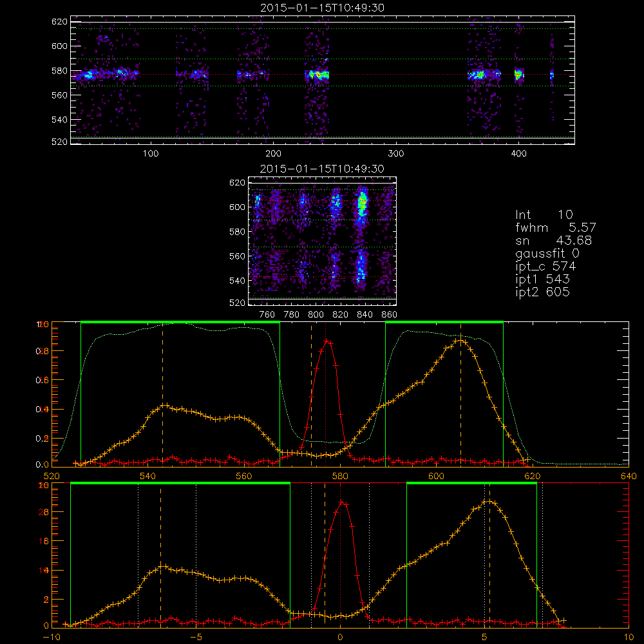Click orange curve's tallest peak in upper profile plot
Image resolution: width=644 pixels, height=644 pixels.
coord(460,340)
